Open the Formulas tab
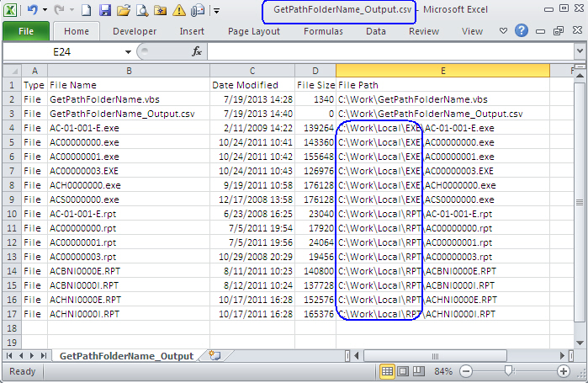588x383 pixels. [x=323, y=31]
